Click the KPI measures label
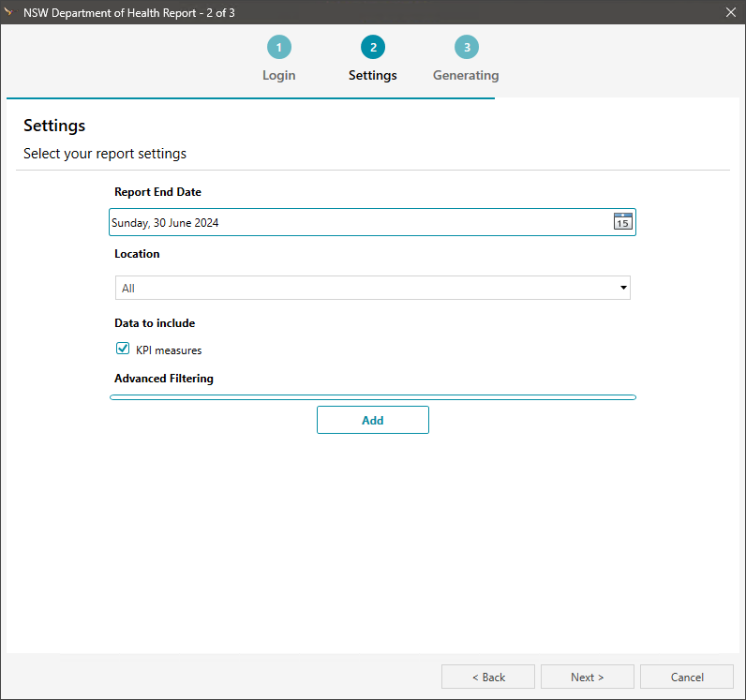The height and width of the screenshot is (700, 746). tap(169, 350)
